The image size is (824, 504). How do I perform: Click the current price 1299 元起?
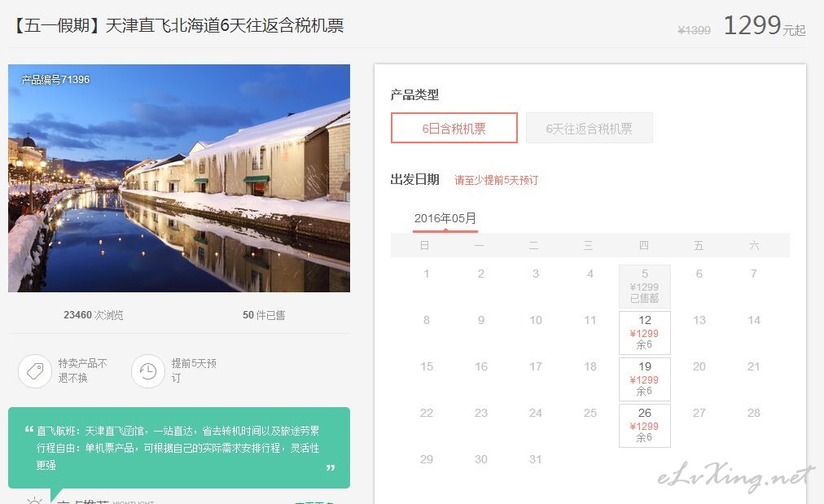coord(764,25)
